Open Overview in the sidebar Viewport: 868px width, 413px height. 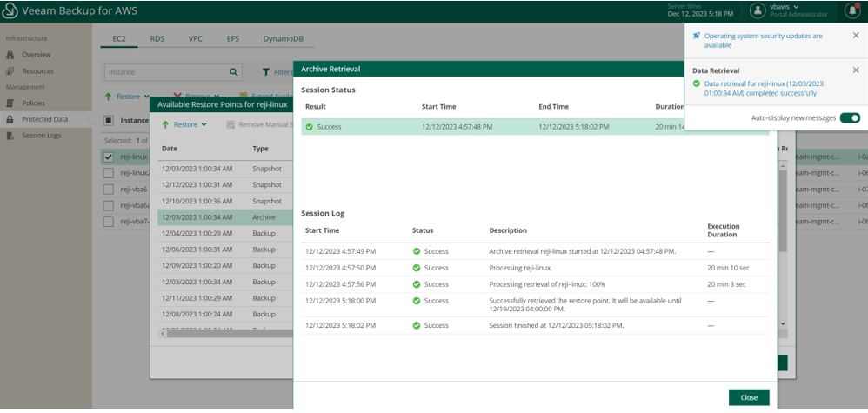tap(36, 55)
